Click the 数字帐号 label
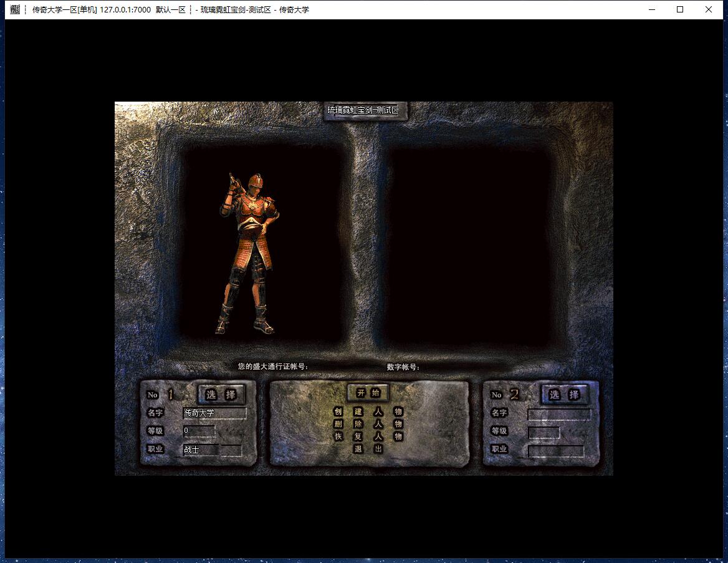This screenshot has height=563, width=728. [x=403, y=367]
